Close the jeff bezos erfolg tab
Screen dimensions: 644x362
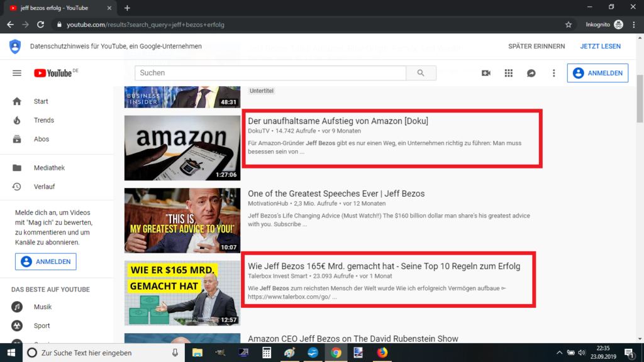click(109, 8)
